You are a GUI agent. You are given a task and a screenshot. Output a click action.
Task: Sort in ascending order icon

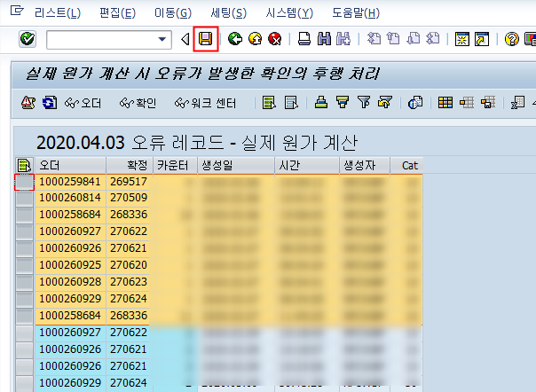coord(321,102)
